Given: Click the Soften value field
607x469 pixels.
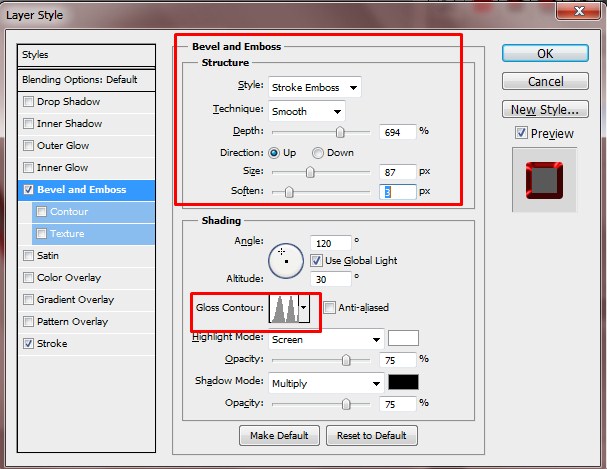Looking at the screenshot, I should coord(398,192).
